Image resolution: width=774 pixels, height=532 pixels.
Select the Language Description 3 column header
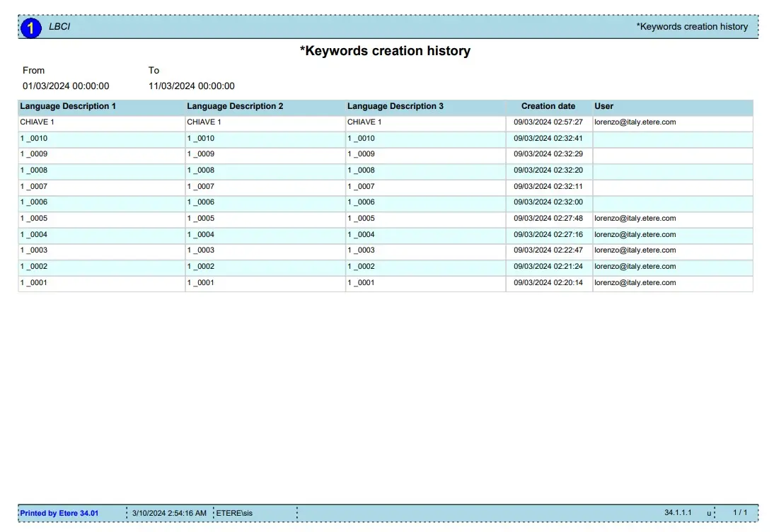(x=395, y=106)
